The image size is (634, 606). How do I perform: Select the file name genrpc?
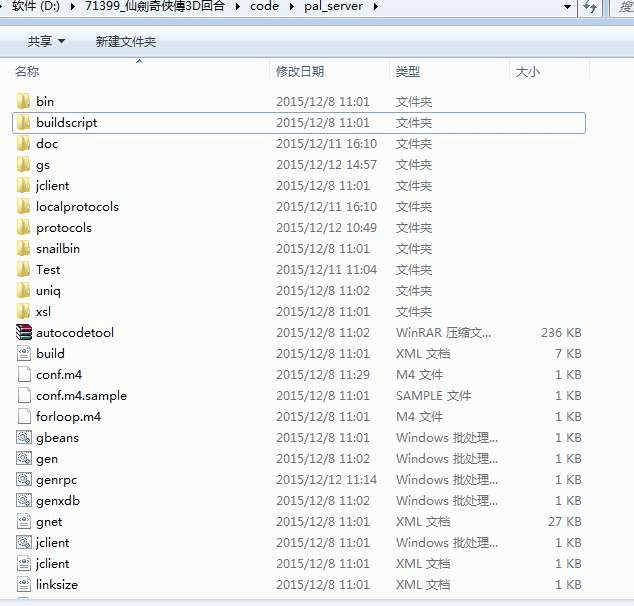pyautogui.click(x=56, y=480)
